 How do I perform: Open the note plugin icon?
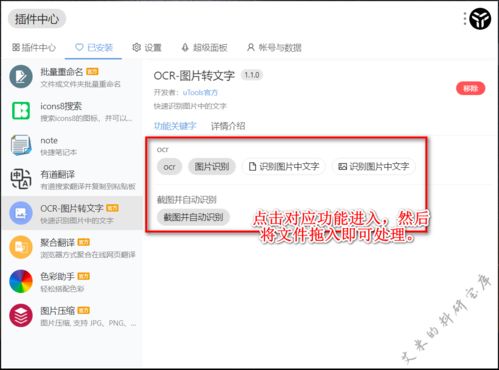coord(21,145)
